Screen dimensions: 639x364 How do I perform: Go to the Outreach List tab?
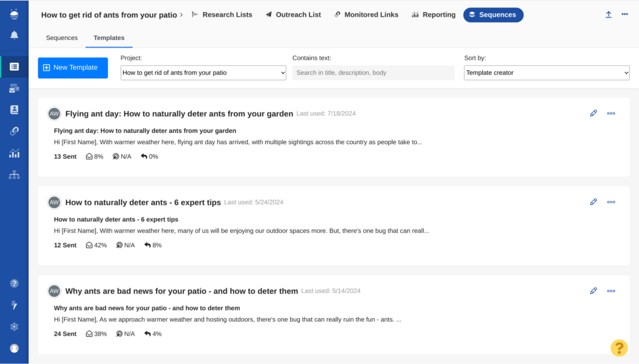[293, 15]
